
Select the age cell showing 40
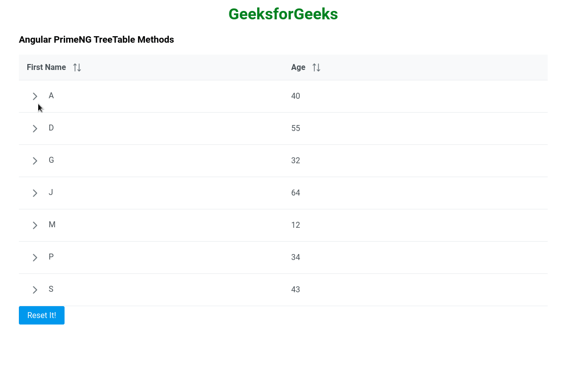tap(295, 96)
